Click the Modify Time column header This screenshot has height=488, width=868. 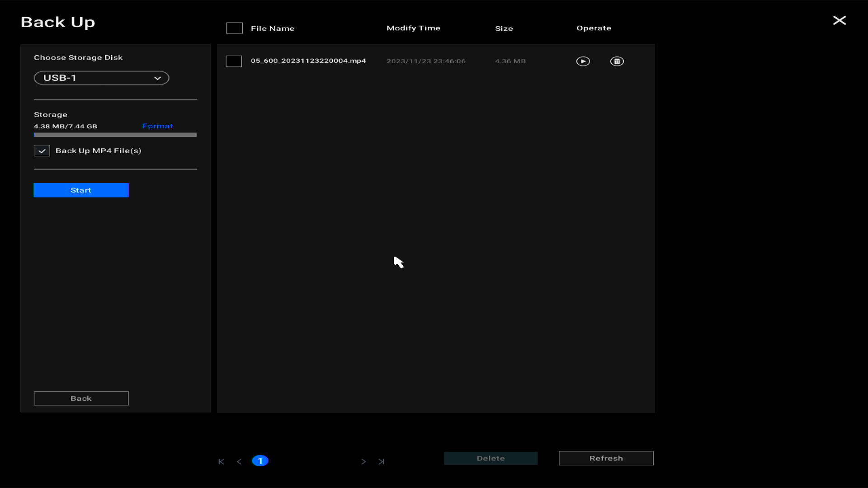click(x=413, y=28)
